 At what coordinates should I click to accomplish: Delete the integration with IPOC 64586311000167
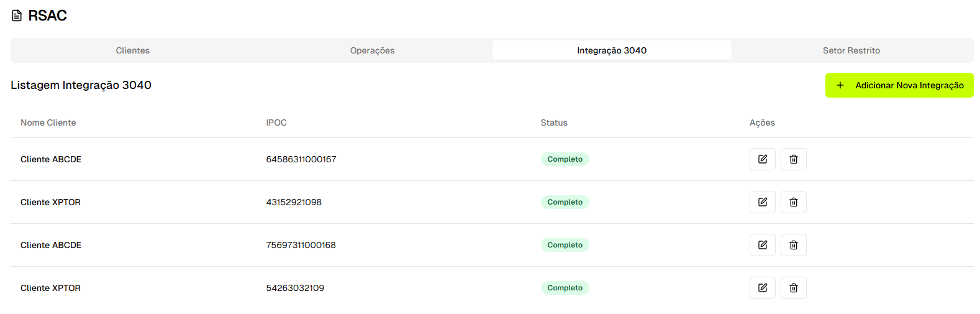tap(793, 159)
